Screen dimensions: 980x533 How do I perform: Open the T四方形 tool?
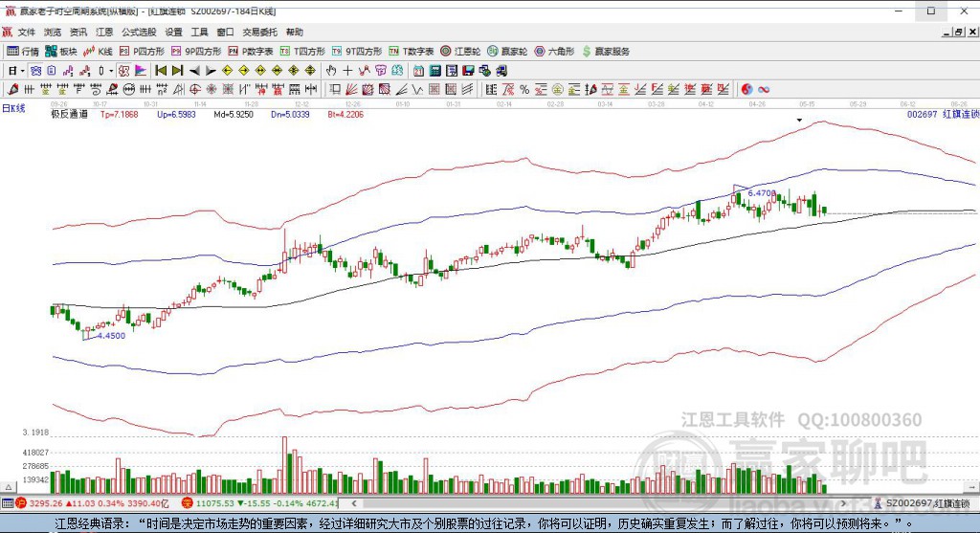coord(302,52)
